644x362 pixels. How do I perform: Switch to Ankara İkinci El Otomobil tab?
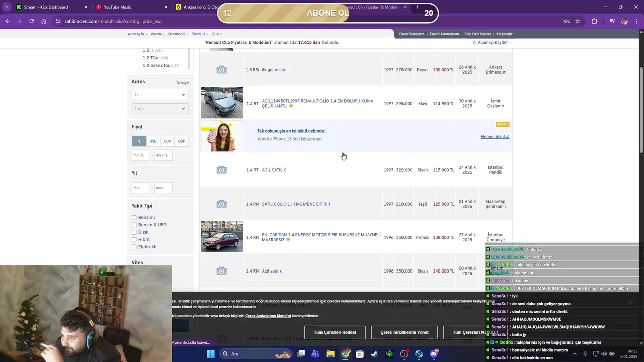point(196,7)
